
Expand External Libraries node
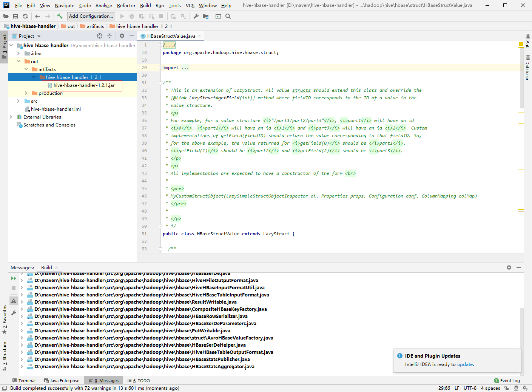11,117
